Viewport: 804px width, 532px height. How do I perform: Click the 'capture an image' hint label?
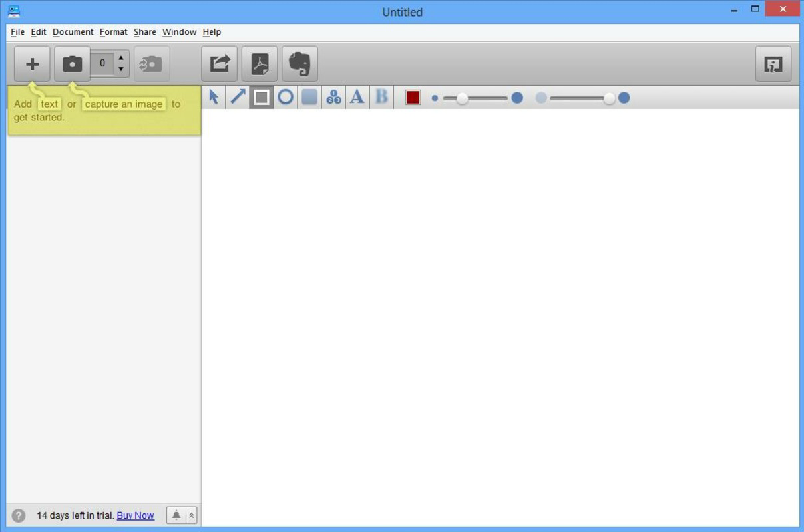pos(124,104)
